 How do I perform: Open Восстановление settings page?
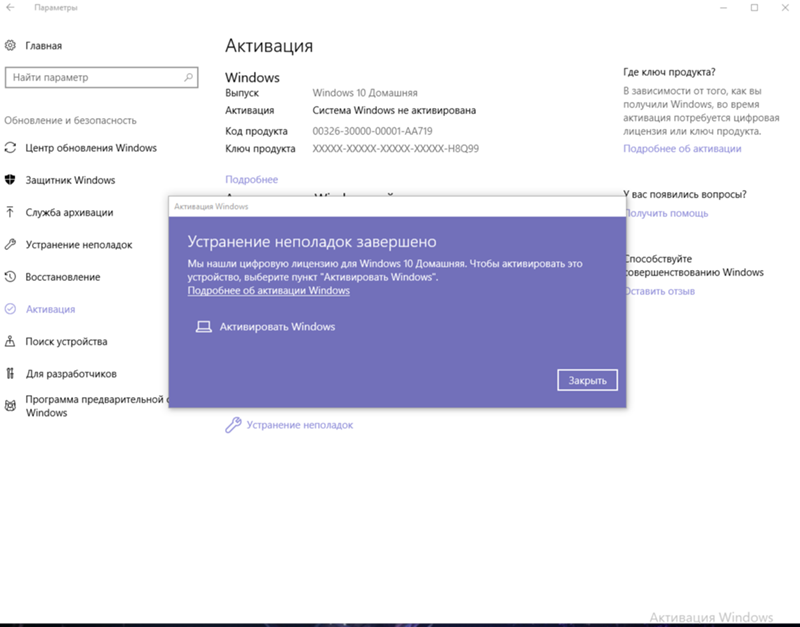click(x=63, y=277)
